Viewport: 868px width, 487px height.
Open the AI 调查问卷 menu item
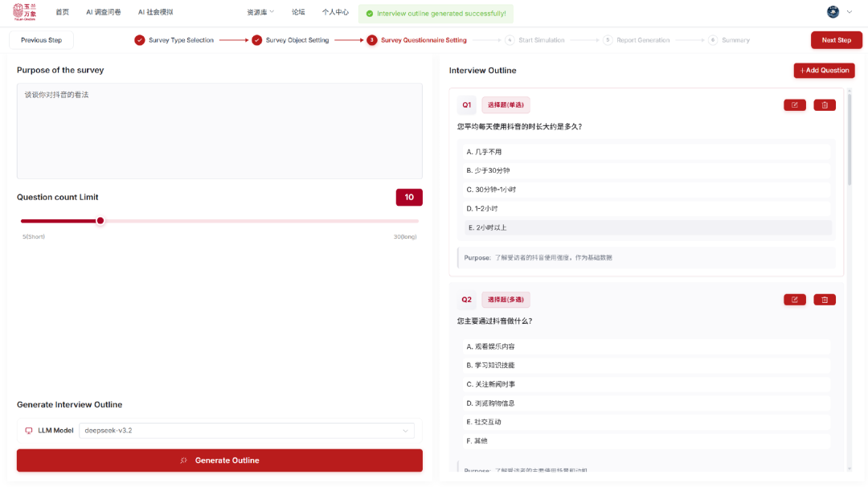click(x=104, y=12)
